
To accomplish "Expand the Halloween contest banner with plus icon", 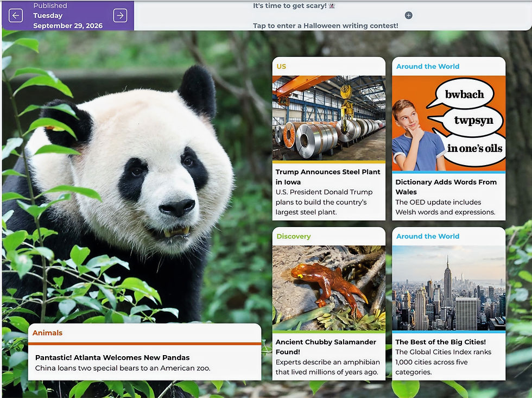I will click(x=408, y=15).
